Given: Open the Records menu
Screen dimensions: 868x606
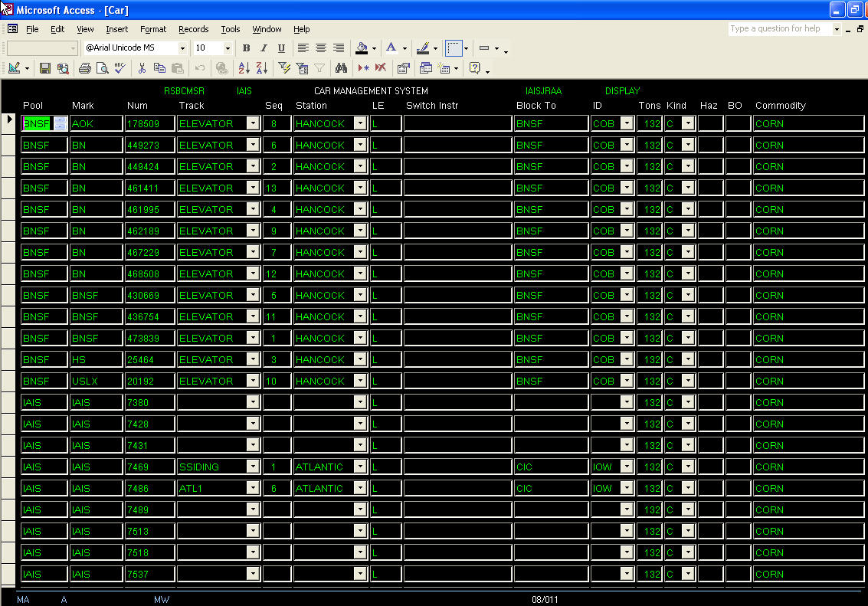Looking at the screenshot, I should [x=194, y=29].
